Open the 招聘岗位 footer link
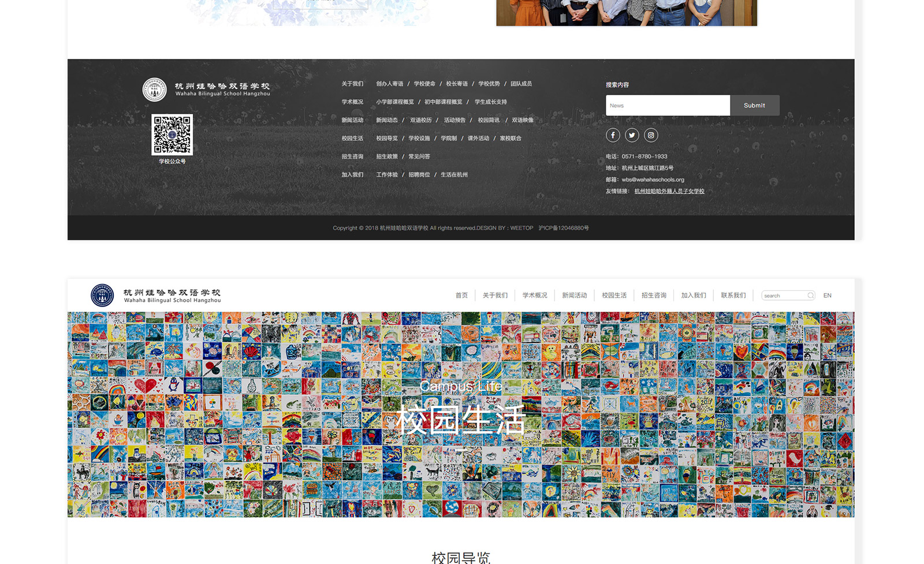The width and height of the screenshot is (924, 564). [419, 175]
